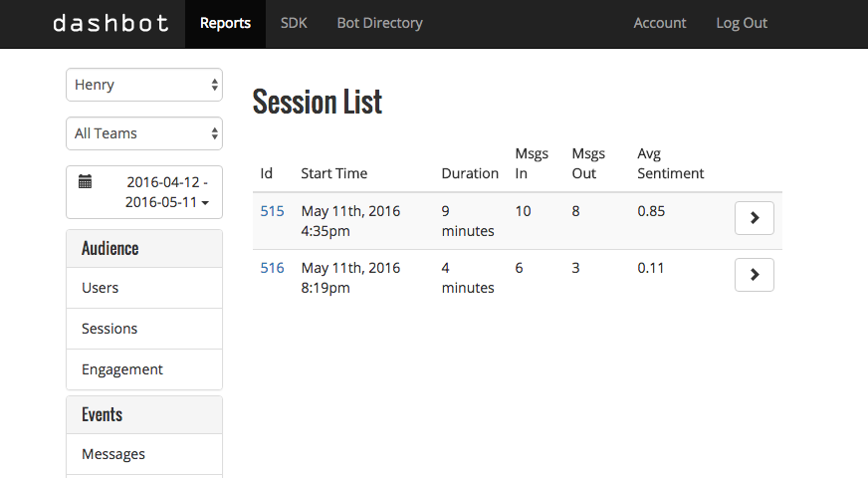Open session 515 details arrow button
This screenshot has width=868, height=478.
[x=754, y=218]
